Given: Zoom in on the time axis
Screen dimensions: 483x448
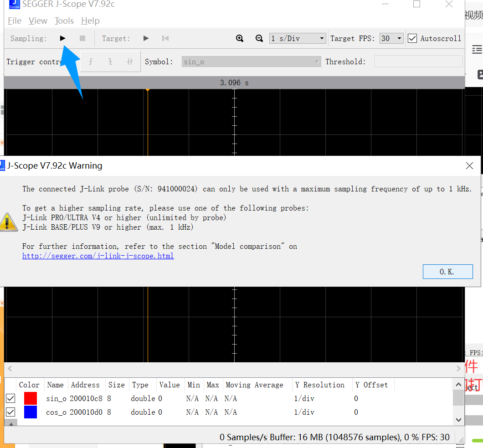Looking at the screenshot, I should [240, 38].
